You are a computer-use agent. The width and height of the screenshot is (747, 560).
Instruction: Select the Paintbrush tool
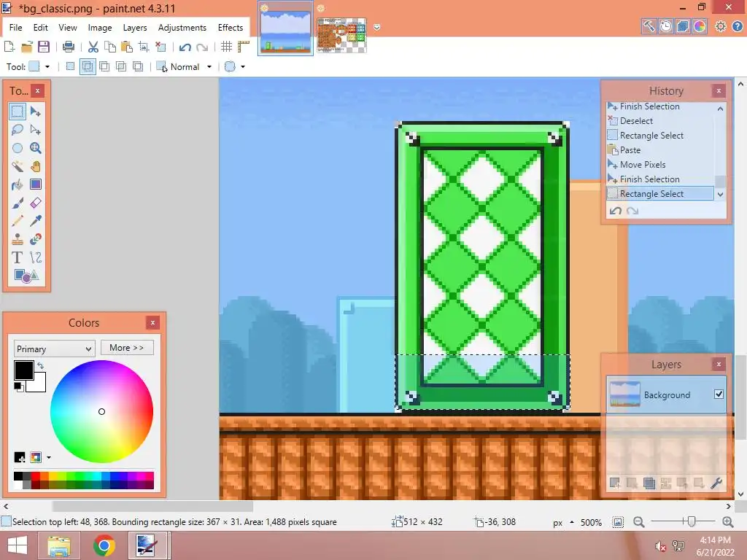pos(18,203)
